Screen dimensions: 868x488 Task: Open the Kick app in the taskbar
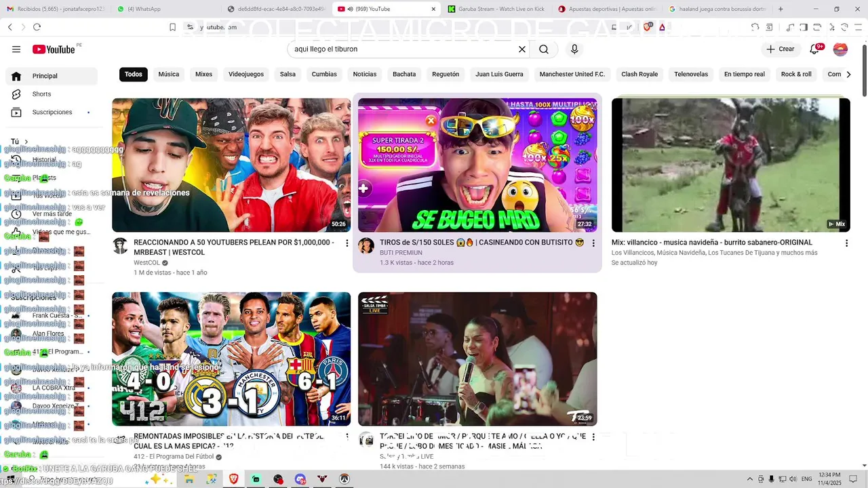tap(256, 479)
